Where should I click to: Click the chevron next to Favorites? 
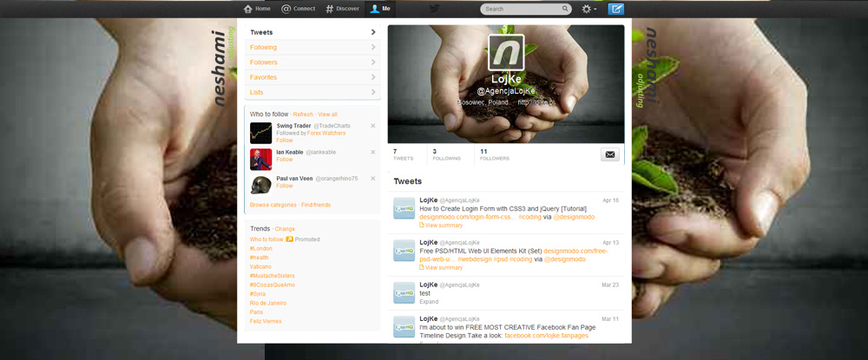tap(373, 77)
